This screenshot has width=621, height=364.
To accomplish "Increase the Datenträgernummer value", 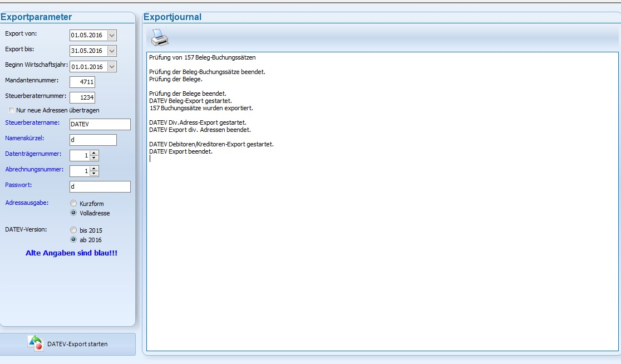I will tap(94, 153).
